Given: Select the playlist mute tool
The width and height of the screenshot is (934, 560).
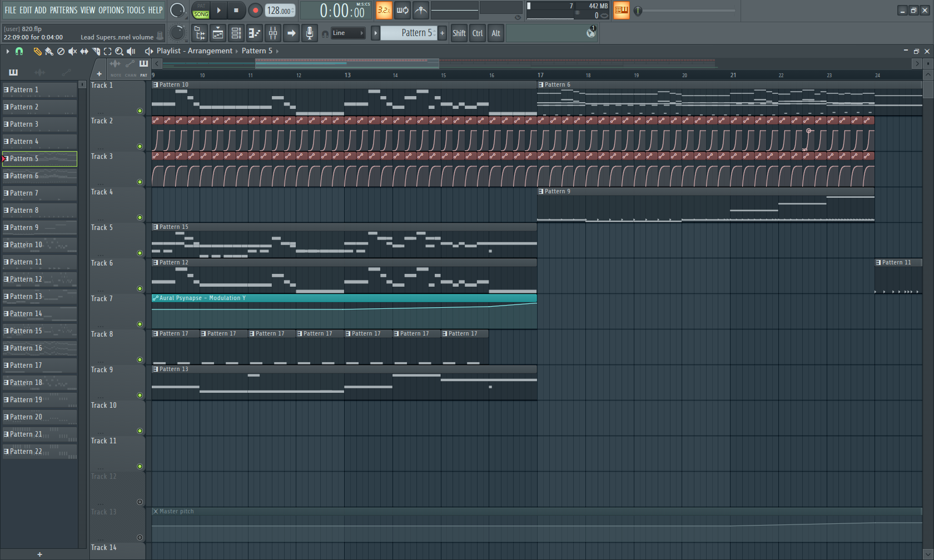Looking at the screenshot, I should coord(72,51).
